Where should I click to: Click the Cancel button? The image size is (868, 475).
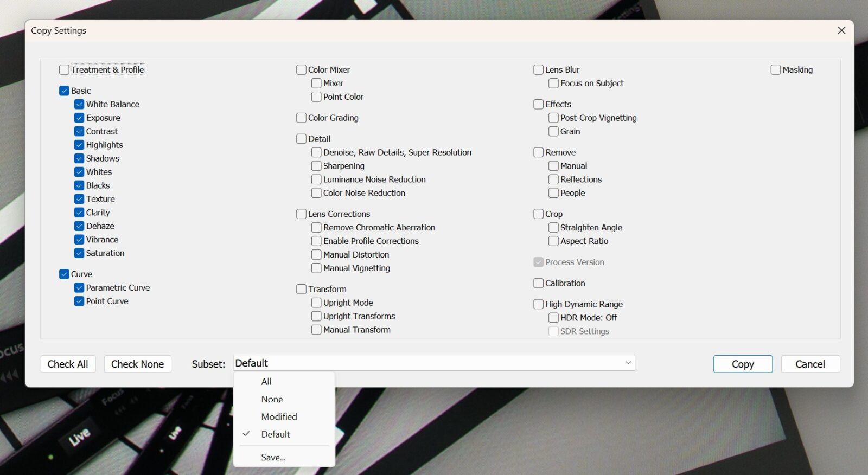click(810, 364)
